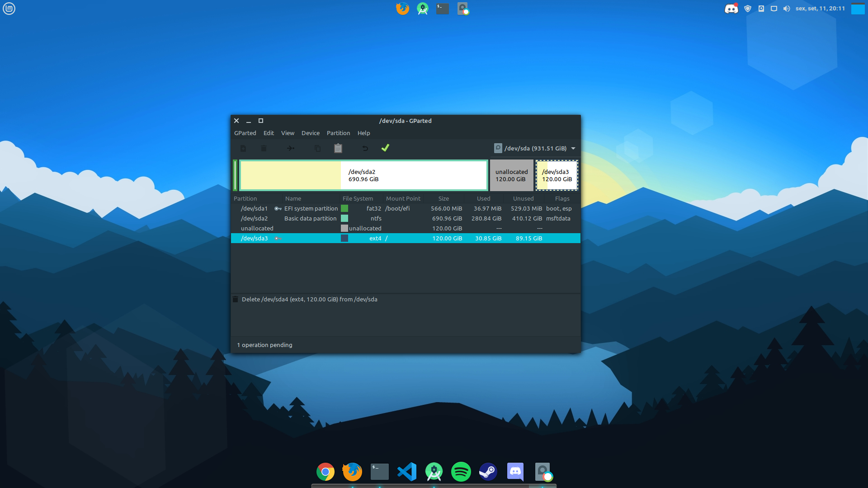The image size is (868, 488).
Task: Click the Name column header
Action: point(311,198)
